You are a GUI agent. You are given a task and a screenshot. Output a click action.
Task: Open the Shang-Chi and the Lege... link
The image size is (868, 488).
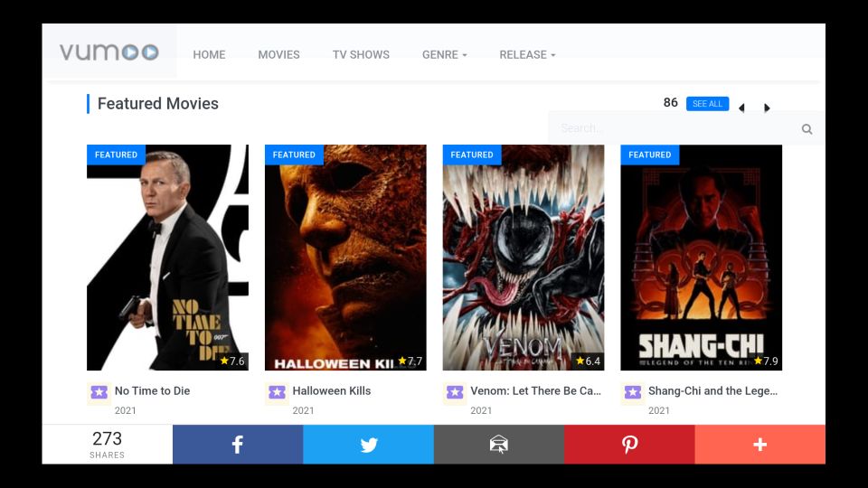coord(713,390)
